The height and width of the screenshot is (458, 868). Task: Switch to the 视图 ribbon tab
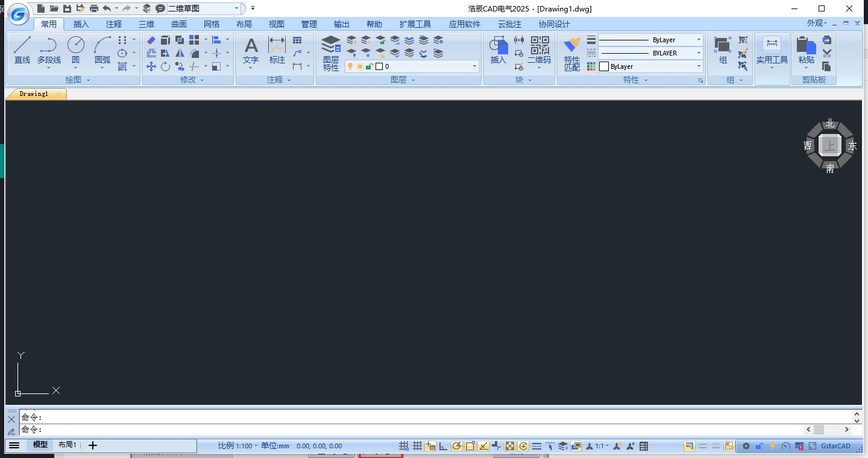pyautogui.click(x=277, y=24)
